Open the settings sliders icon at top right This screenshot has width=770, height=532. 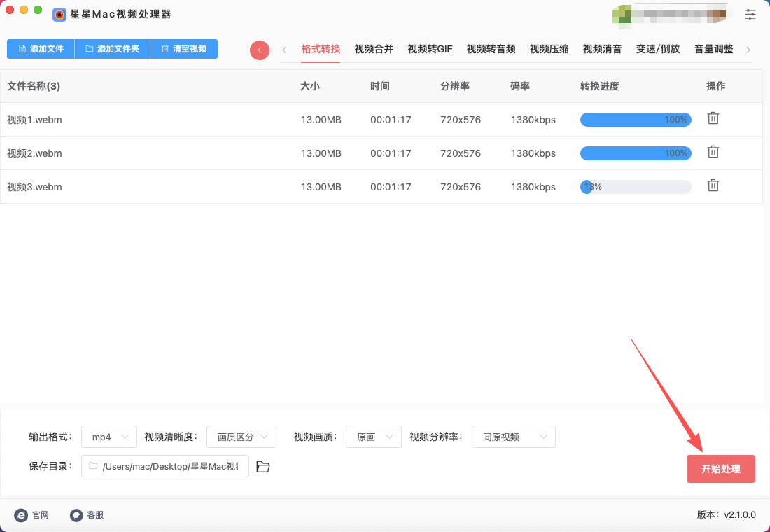pos(750,14)
